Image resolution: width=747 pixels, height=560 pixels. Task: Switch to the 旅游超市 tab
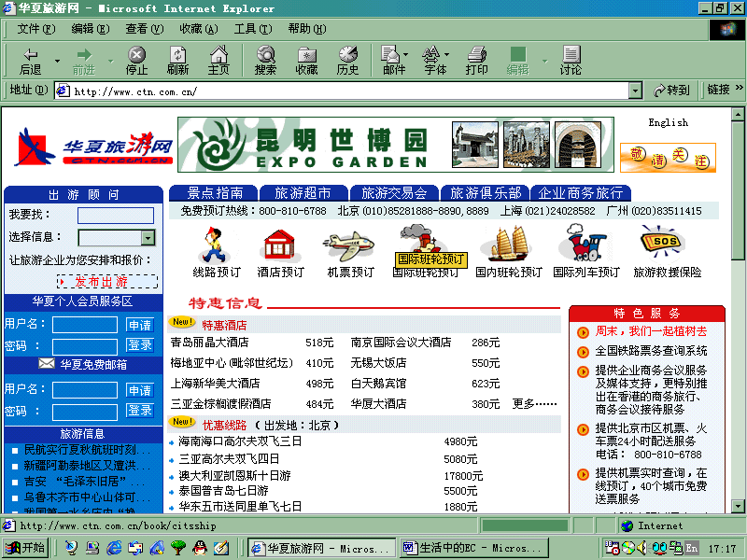point(303,193)
